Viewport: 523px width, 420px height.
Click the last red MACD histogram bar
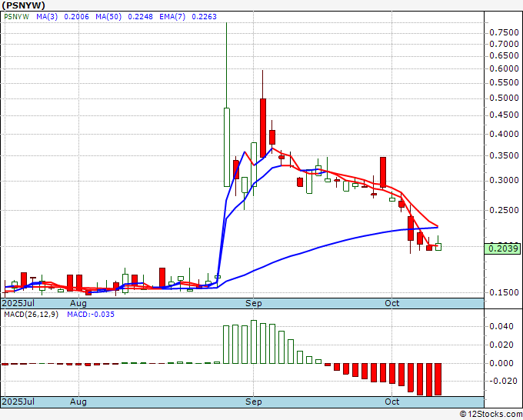(x=438, y=379)
